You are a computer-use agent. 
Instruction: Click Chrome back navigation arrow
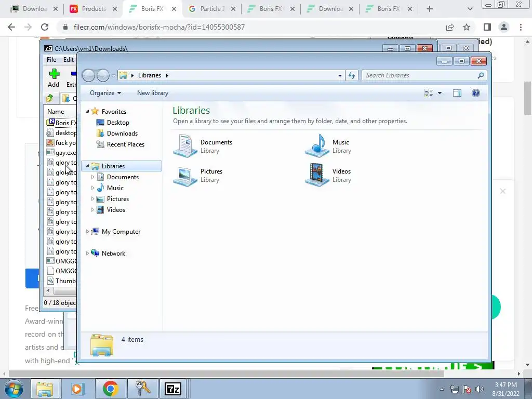(11, 27)
